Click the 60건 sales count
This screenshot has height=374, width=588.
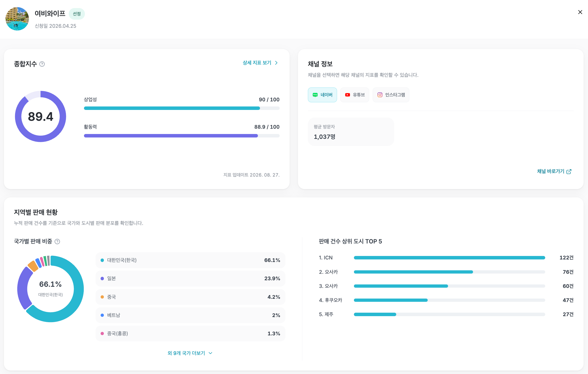(568, 286)
